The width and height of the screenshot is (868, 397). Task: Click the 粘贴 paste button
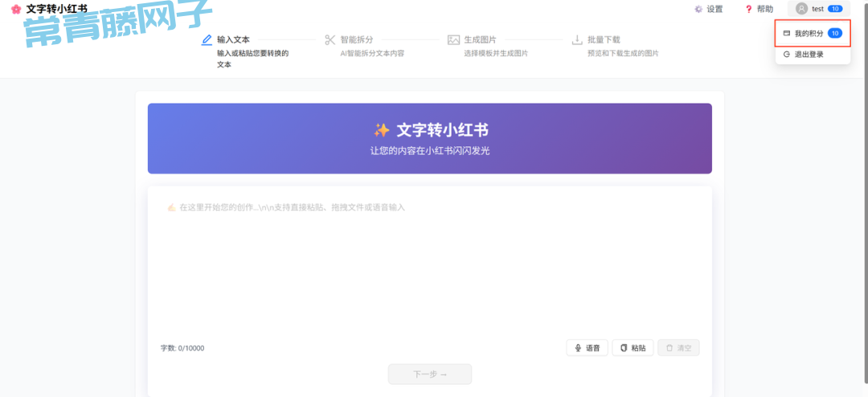coord(633,348)
